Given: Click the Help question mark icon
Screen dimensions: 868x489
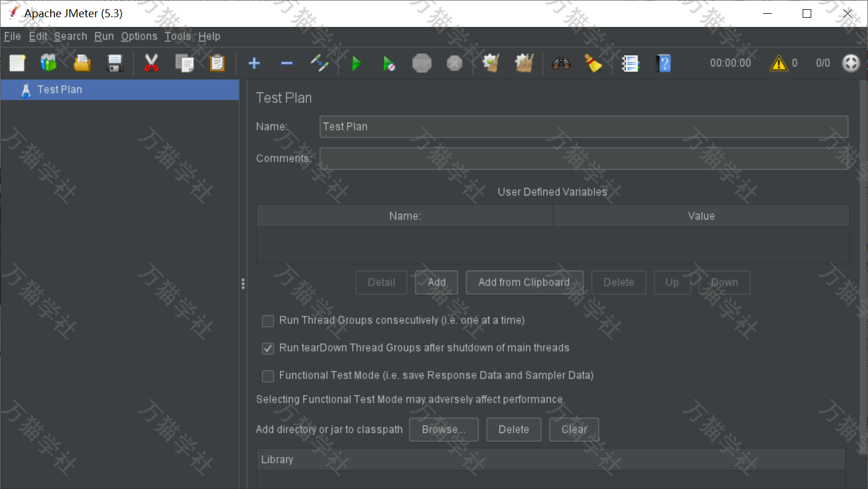Looking at the screenshot, I should (663, 63).
